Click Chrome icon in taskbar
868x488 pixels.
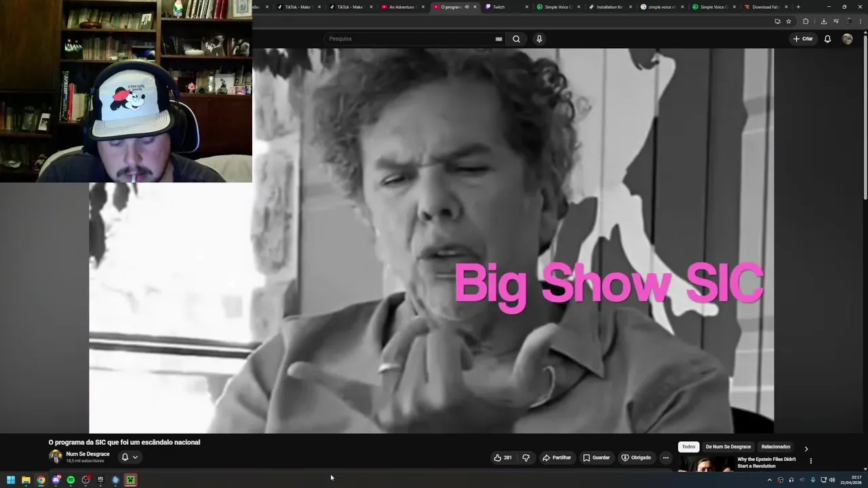click(41, 480)
